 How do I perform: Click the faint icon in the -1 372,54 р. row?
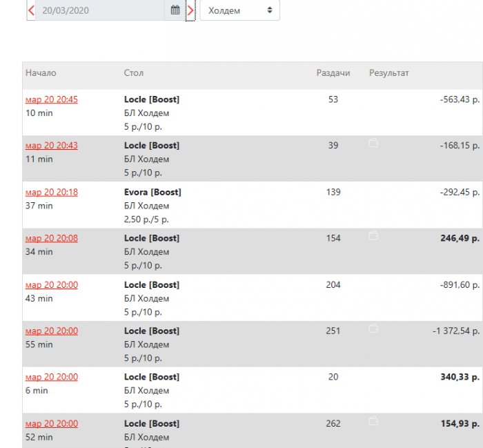[373, 329]
